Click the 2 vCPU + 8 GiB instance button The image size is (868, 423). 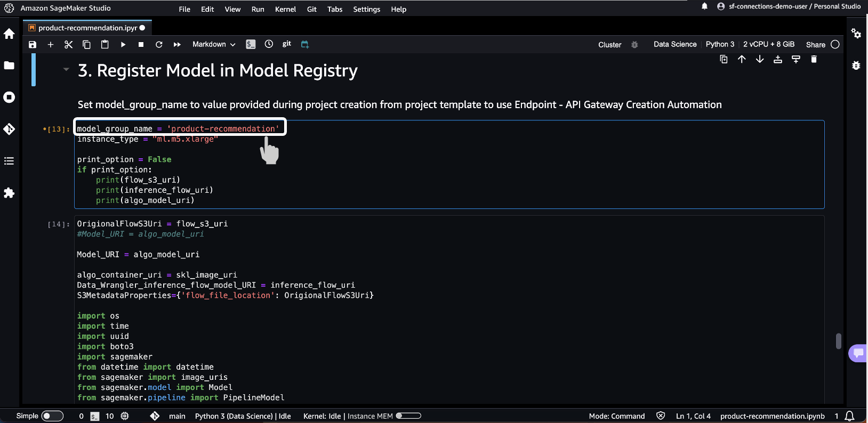coord(768,45)
